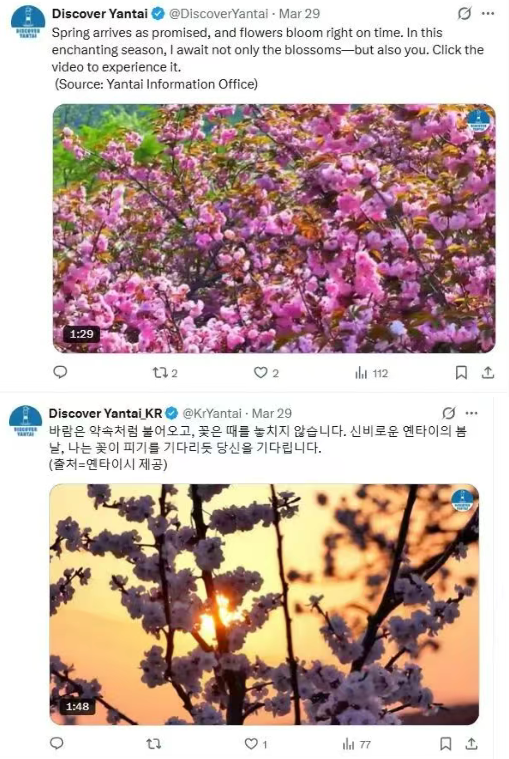The height and width of the screenshot is (759, 509).
Task: Play the 1:48 sunset blossom video
Action: [x=264, y=604]
